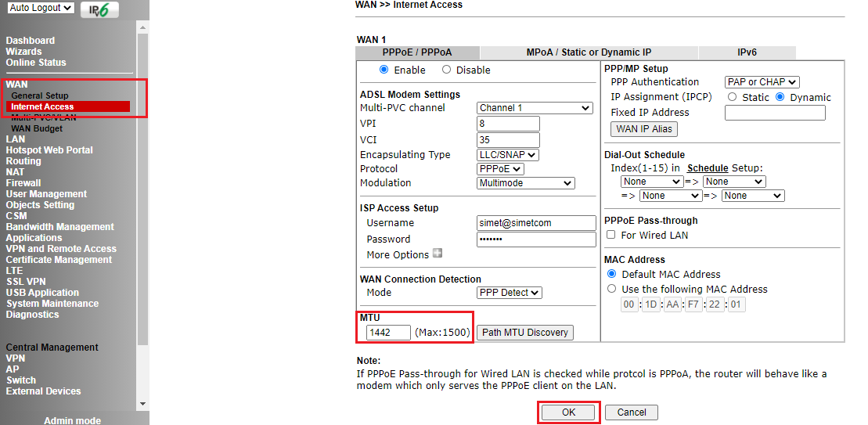Expand More Options plus icon

click(x=437, y=254)
